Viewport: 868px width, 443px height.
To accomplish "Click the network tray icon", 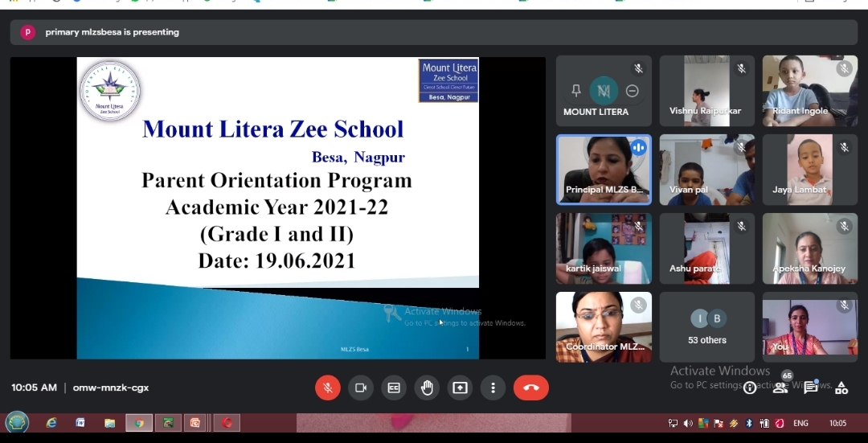I will pyautogui.click(x=674, y=423).
